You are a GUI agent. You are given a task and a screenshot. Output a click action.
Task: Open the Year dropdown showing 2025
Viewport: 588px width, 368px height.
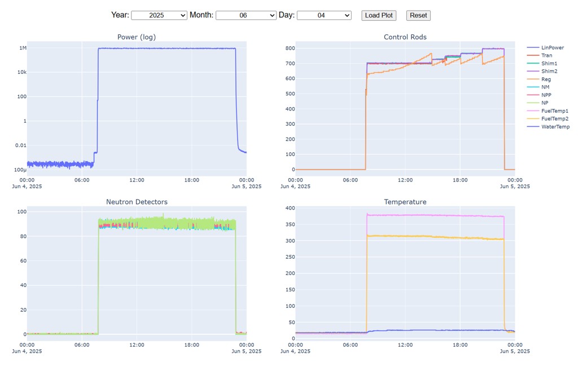(x=159, y=15)
